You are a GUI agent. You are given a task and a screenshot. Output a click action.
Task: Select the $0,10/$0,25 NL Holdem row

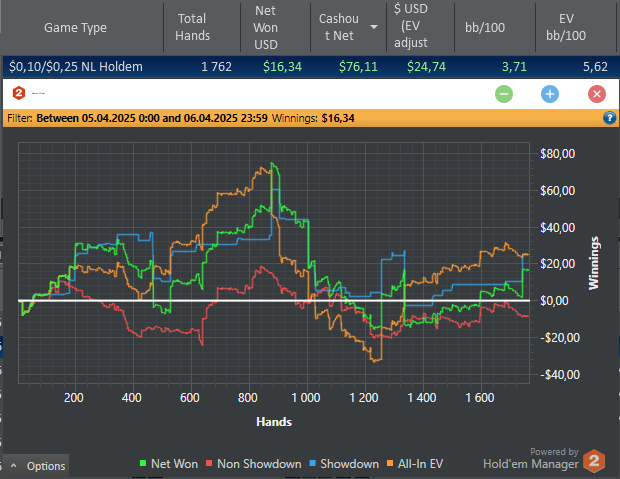(x=75, y=67)
